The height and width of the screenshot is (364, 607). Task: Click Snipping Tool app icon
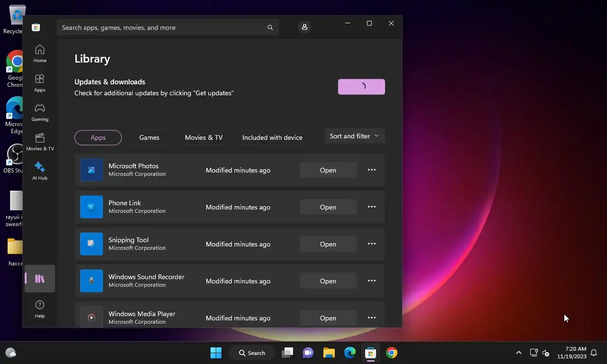pos(92,244)
